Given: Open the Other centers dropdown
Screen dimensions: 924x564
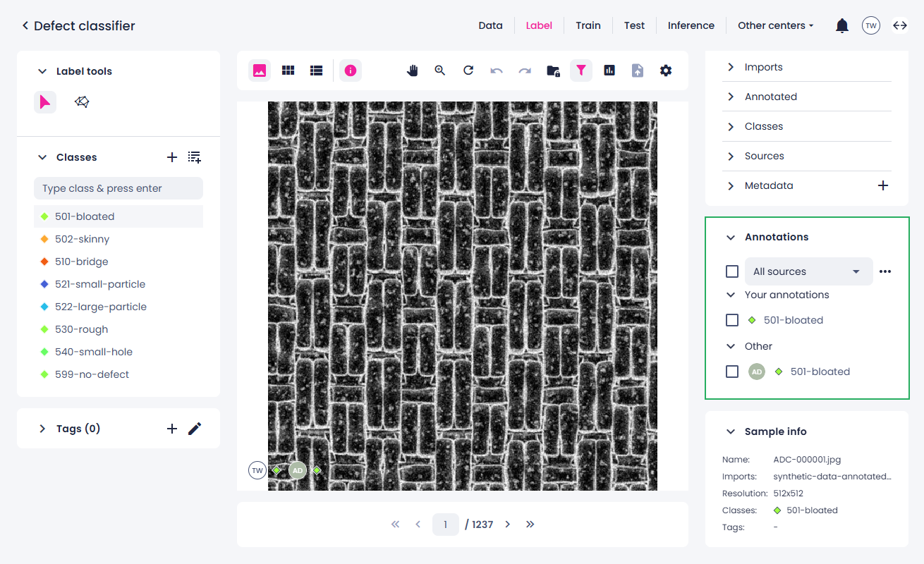Looking at the screenshot, I should 775,25.
